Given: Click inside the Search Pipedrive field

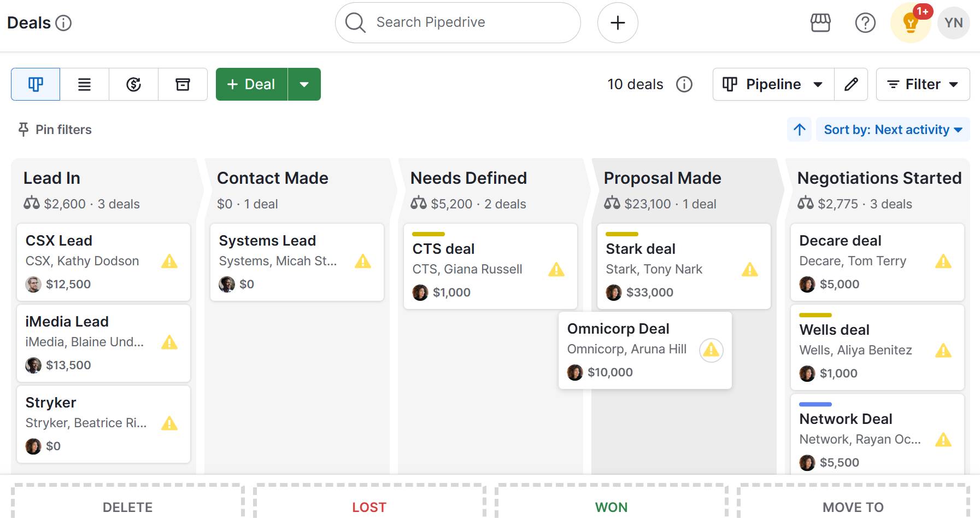Looking at the screenshot, I should click(x=457, y=22).
